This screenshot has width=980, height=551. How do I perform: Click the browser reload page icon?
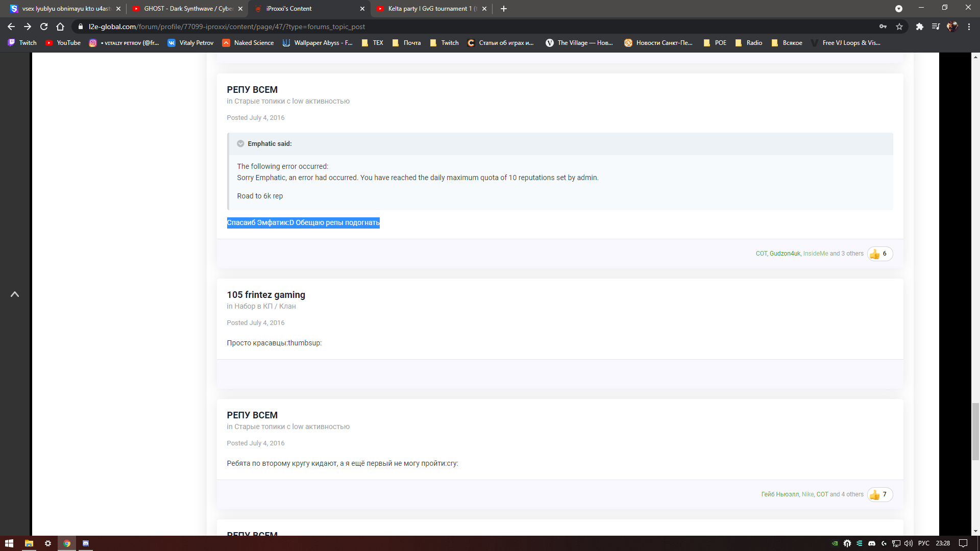click(x=44, y=27)
